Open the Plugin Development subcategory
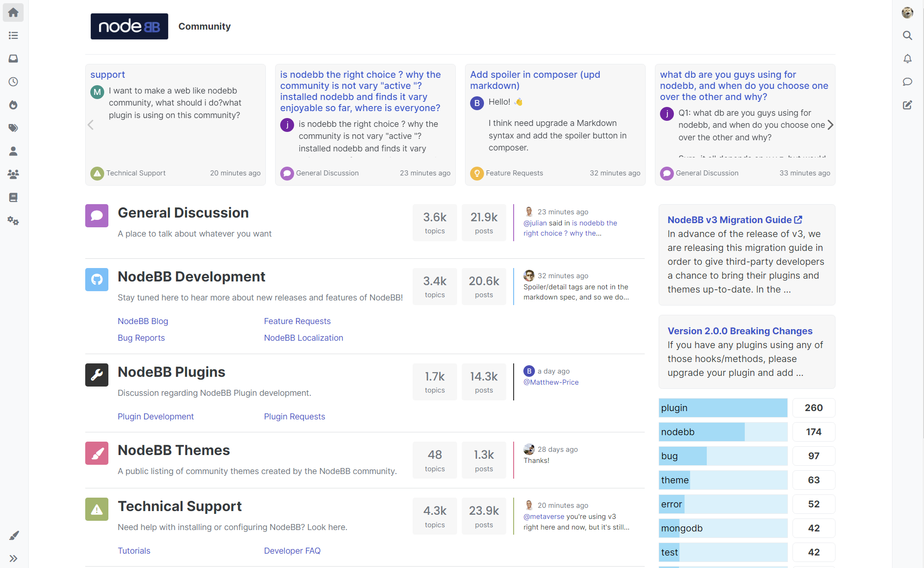Screen dimensions: 924x568 tap(156, 417)
